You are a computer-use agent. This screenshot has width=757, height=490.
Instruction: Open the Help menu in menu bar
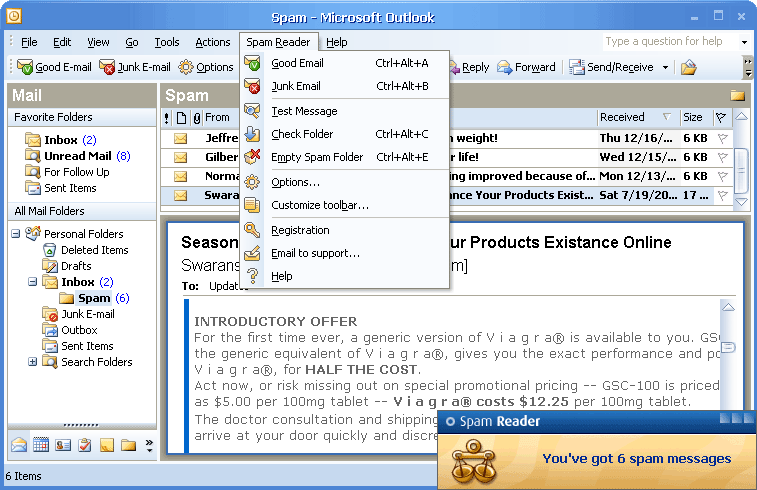(x=336, y=42)
